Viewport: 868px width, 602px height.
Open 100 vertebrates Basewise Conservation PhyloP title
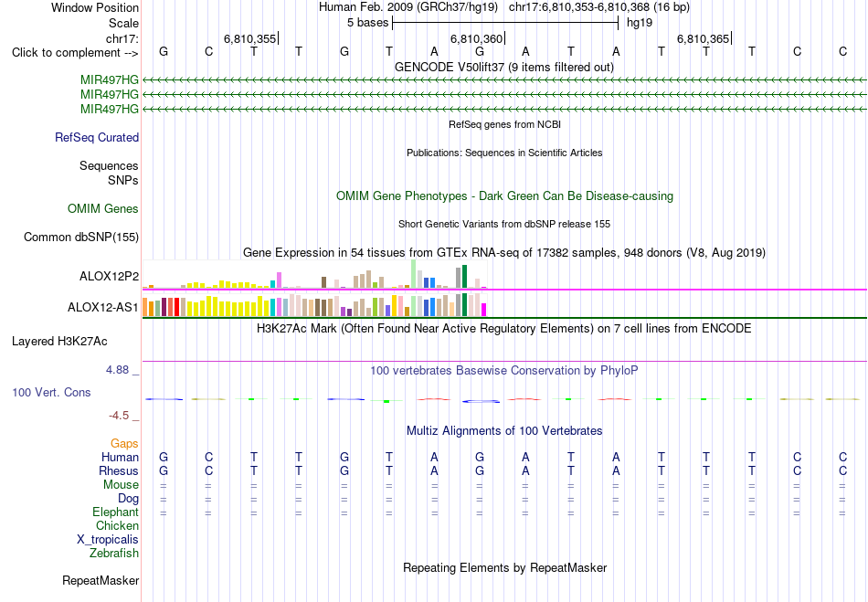tap(503, 371)
